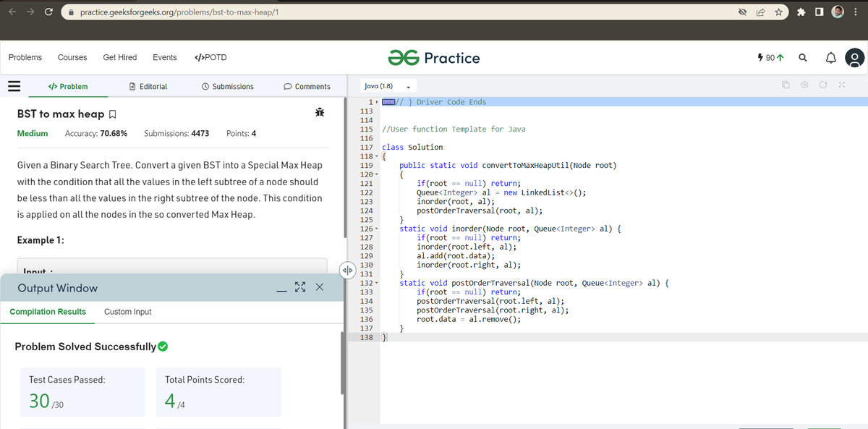The image size is (868, 429).
Task: Open the Get Hired nav link
Action: [x=120, y=58]
